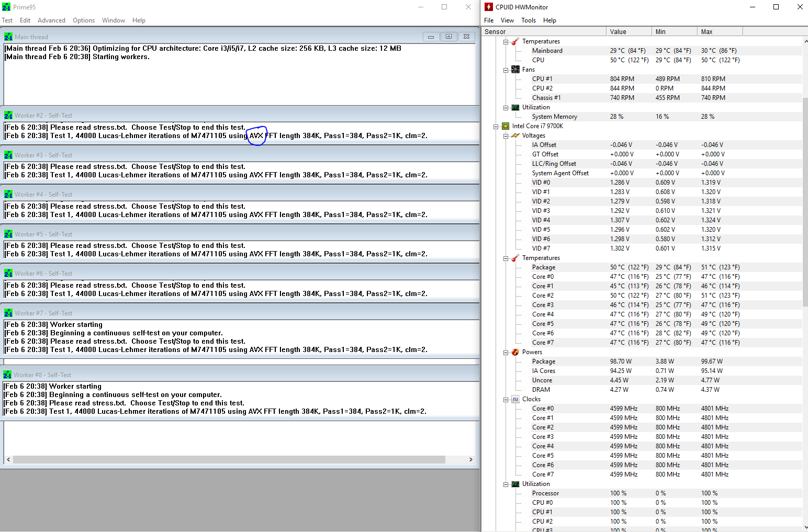This screenshot has height=532, width=808.
Task: Click the Fans group fan icon
Action: [515, 70]
